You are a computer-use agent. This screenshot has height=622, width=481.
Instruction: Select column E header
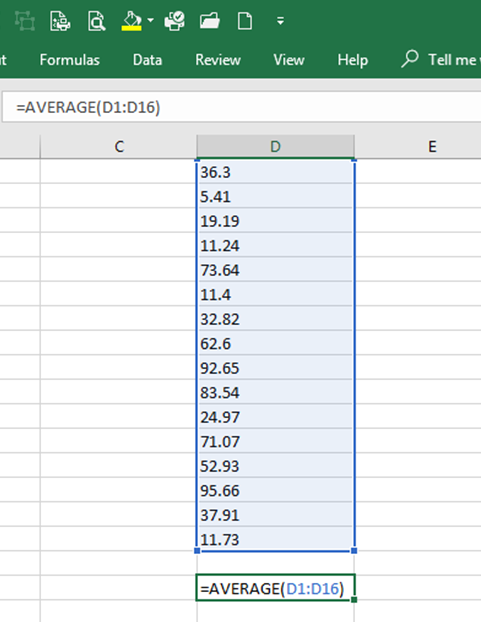click(x=418, y=147)
